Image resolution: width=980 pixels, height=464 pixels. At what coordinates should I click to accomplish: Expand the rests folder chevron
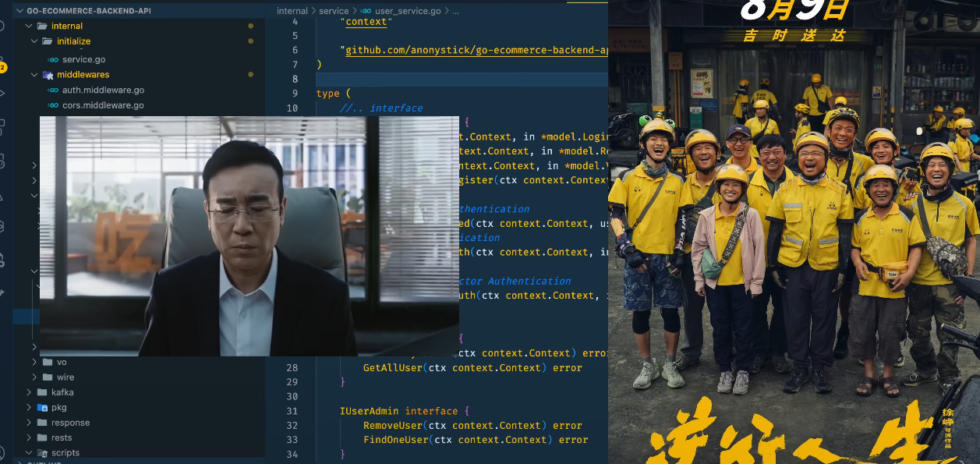pos(30,437)
